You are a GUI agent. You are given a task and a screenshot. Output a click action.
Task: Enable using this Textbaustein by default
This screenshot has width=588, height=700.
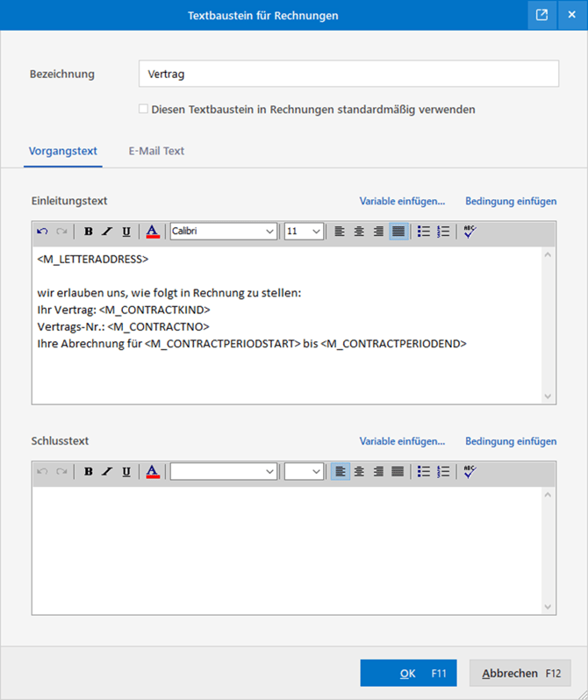[143, 110]
